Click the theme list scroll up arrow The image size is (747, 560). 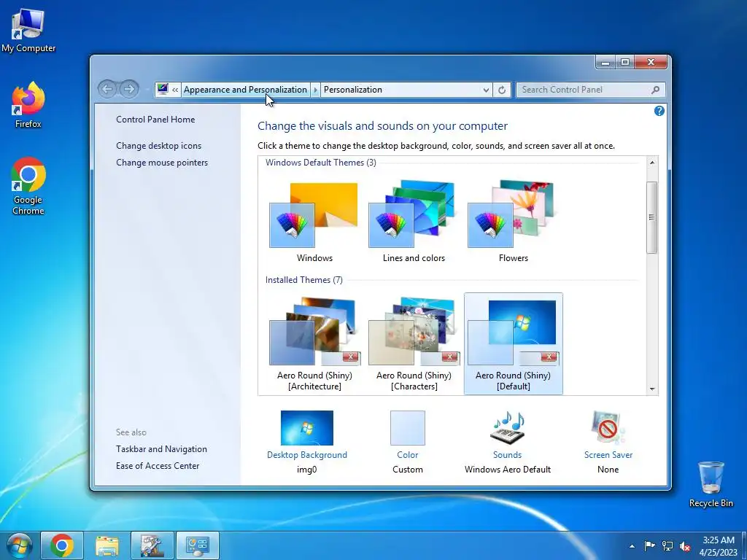click(x=652, y=163)
